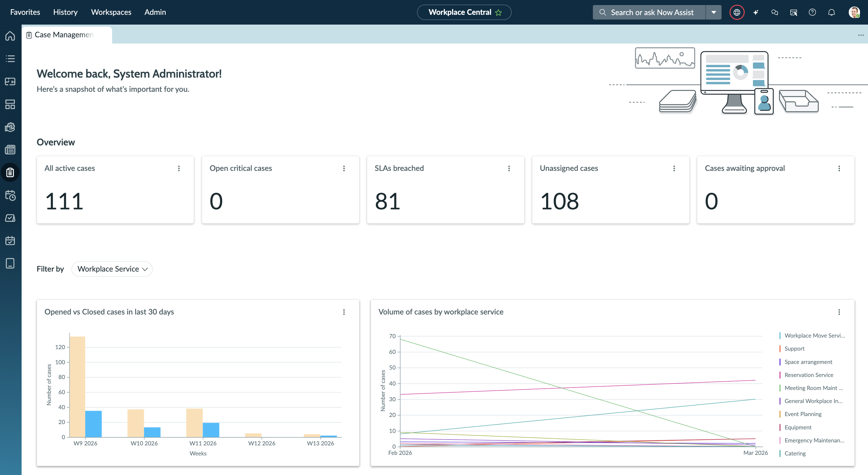Screen dimensions: 868x475
Task: Open options menu for Open critical cases card
Action: pyautogui.click(x=344, y=168)
